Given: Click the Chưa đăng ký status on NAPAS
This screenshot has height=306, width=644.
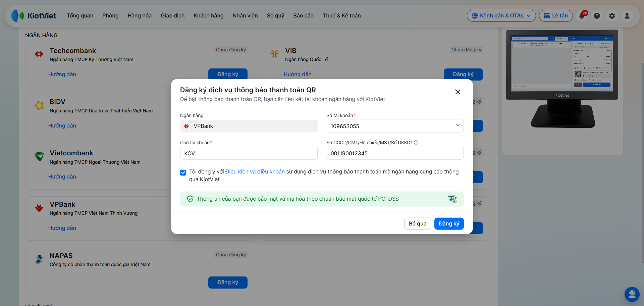Looking at the screenshot, I should click(x=231, y=255).
